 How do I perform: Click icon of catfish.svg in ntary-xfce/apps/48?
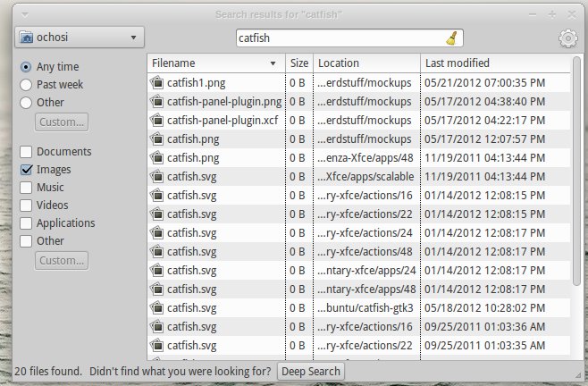(x=157, y=289)
